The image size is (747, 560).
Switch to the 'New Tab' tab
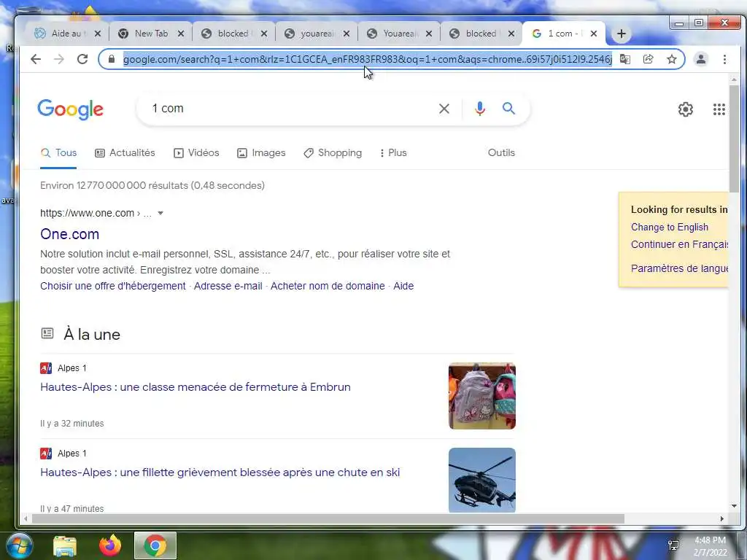click(x=151, y=34)
